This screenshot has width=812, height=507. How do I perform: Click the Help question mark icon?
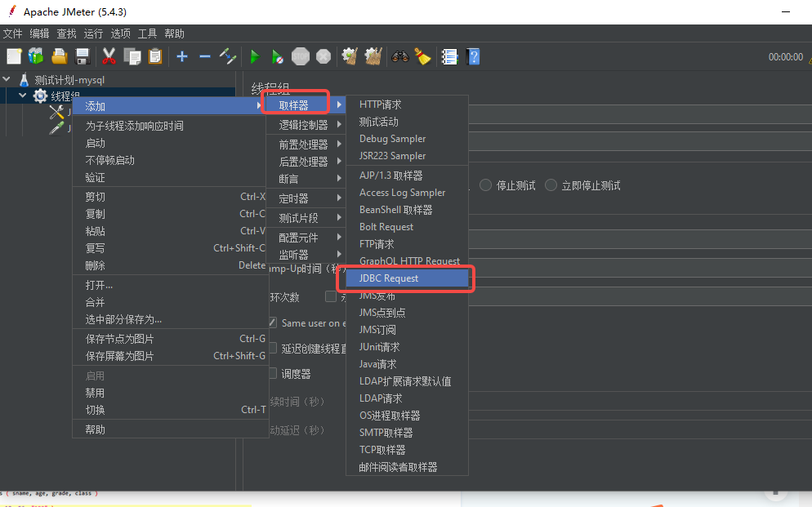click(x=473, y=56)
